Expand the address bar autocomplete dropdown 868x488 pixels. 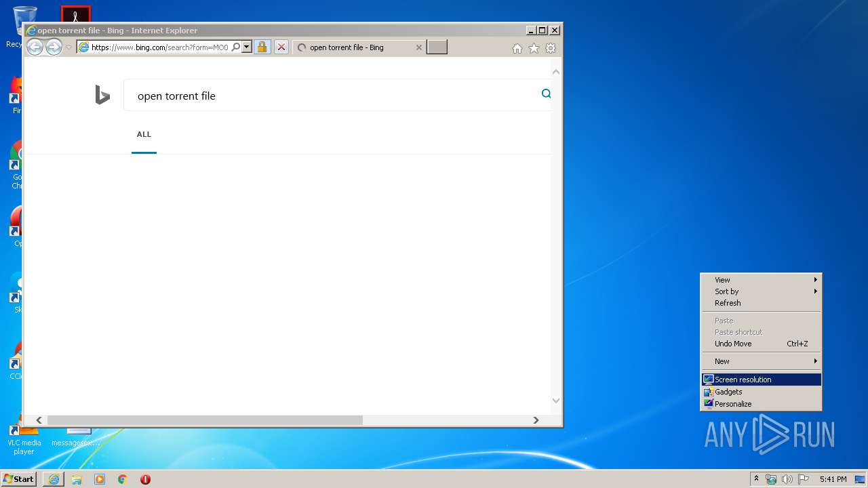pos(247,47)
